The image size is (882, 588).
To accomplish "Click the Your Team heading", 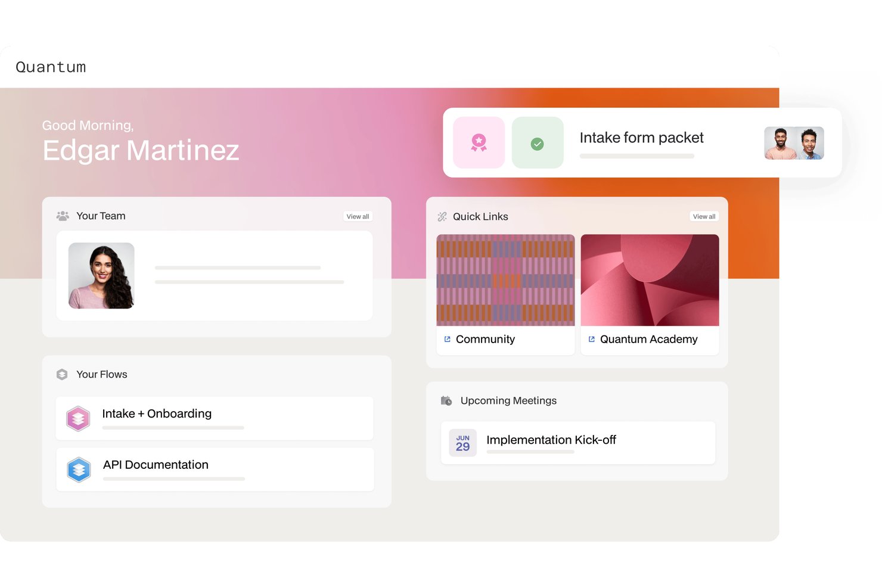I will click(x=101, y=216).
